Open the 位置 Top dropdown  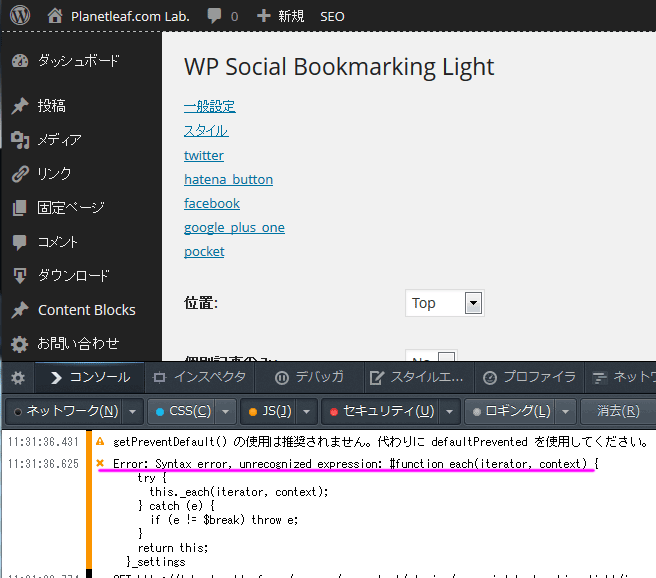click(445, 303)
